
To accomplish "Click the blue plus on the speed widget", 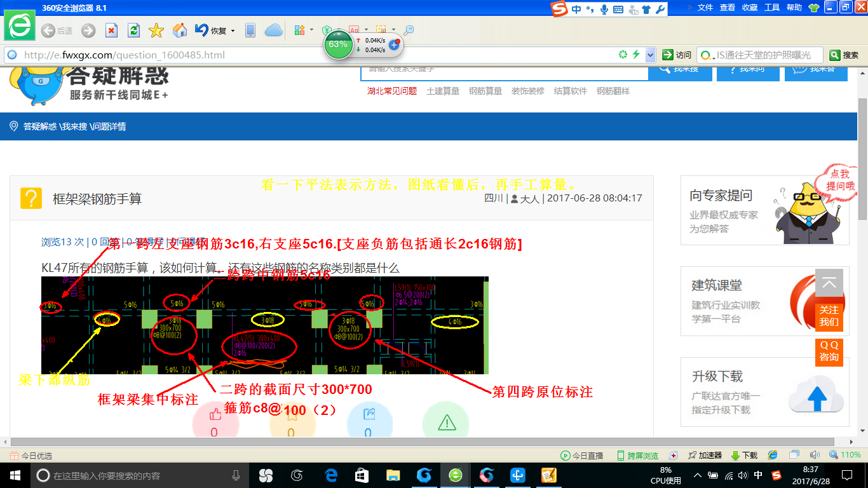I will coord(394,44).
